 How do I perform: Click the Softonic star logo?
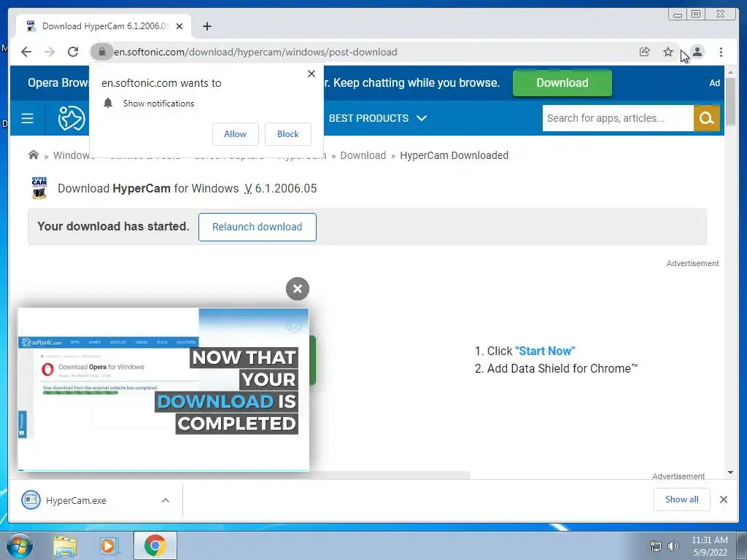coord(71,118)
